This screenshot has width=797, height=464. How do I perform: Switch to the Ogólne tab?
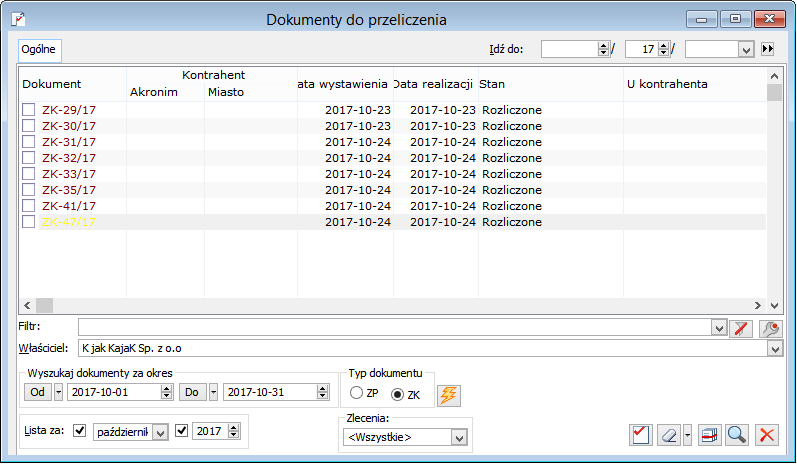point(39,50)
